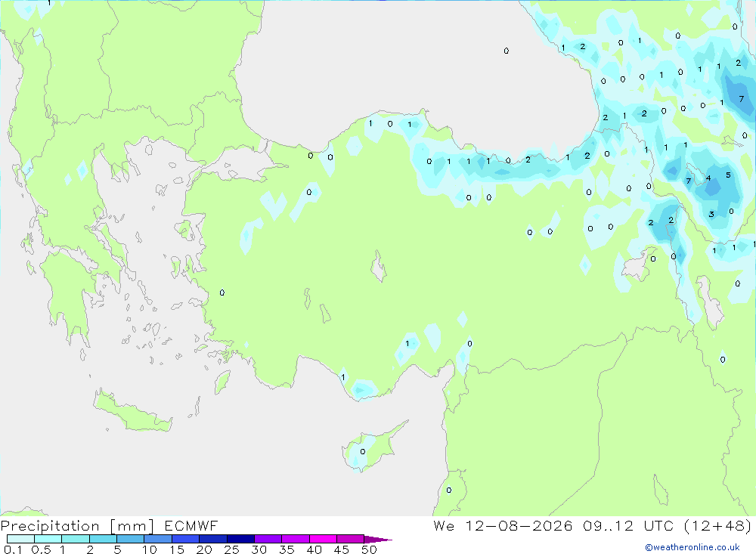Click the 'ECMWF' model label
Image resolution: width=756 pixels, height=554 pixels.
(191, 525)
